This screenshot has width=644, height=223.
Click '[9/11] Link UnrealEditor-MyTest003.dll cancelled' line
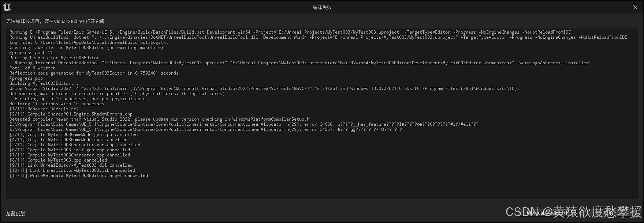[71, 165]
